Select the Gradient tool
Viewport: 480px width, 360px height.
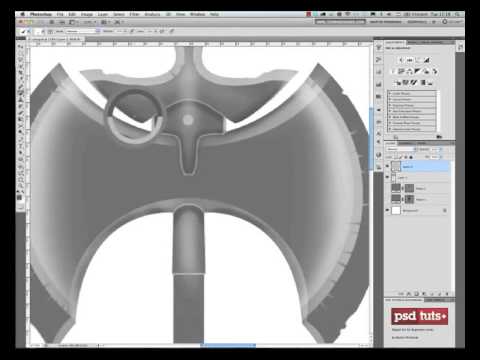(21, 119)
